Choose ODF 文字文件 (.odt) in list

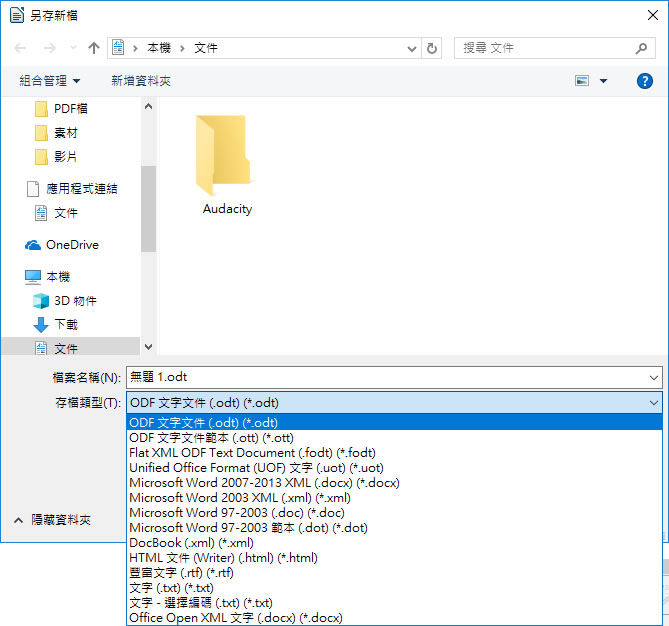coord(394,422)
